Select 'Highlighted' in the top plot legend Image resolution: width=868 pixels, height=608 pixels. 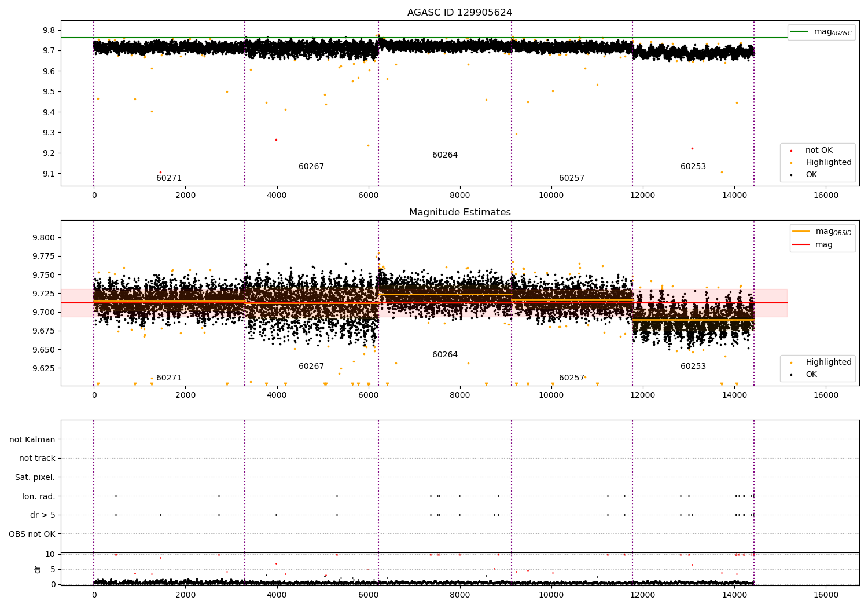(x=829, y=163)
